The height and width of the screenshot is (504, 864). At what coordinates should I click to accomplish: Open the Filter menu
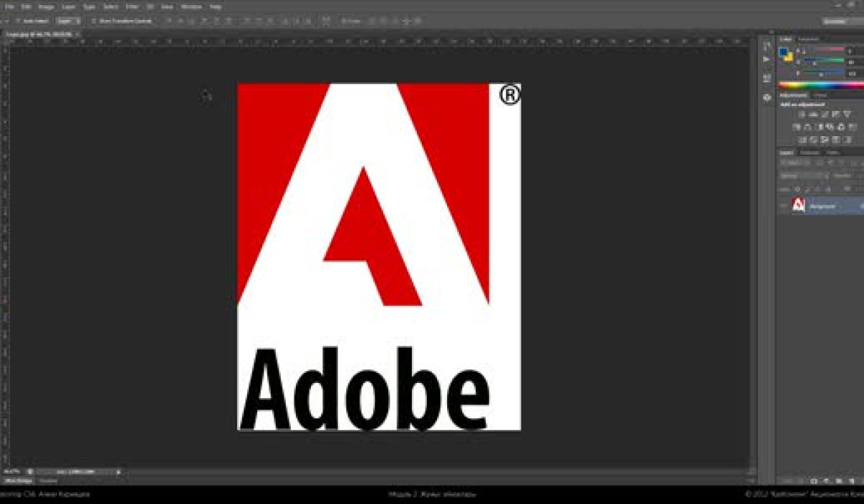tap(132, 6)
